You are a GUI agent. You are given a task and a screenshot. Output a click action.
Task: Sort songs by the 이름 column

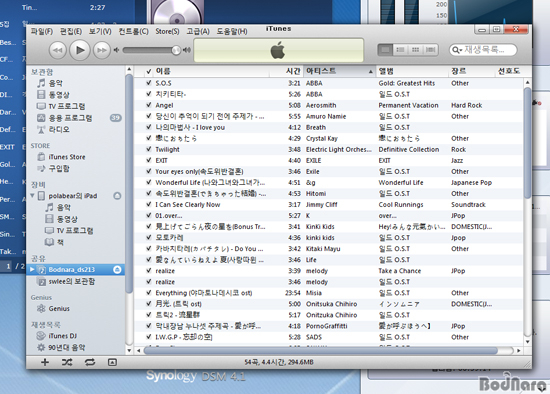click(211, 71)
